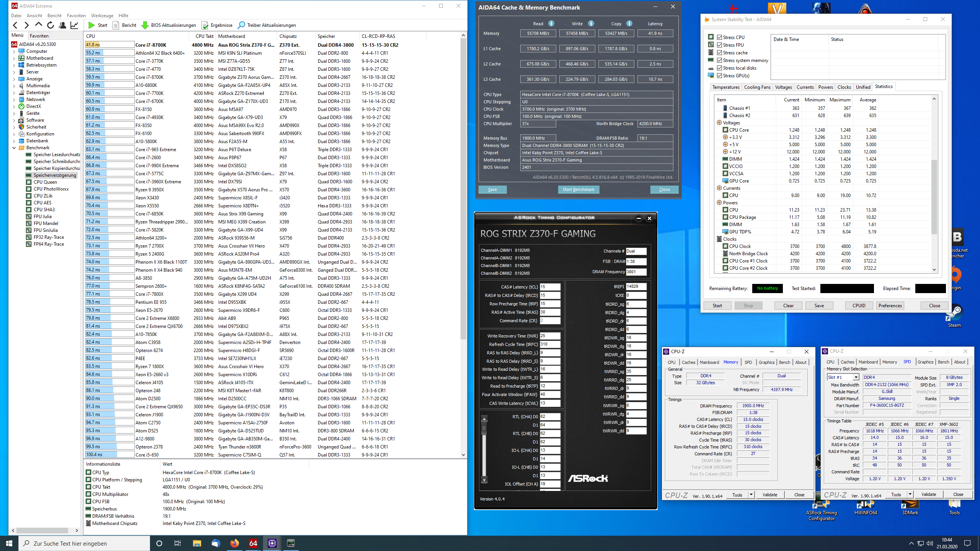Click the green Start play icon

91,25
